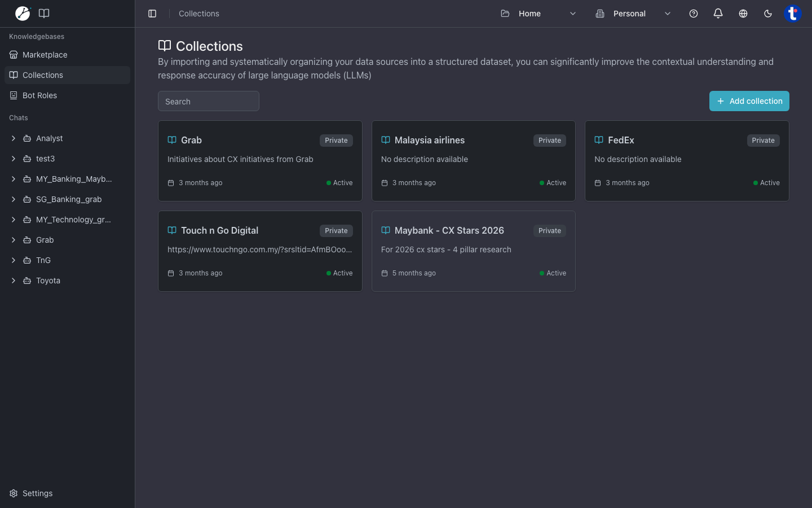Click the "Chats" sidebar section heading

pyautogui.click(x=19, y=118)
